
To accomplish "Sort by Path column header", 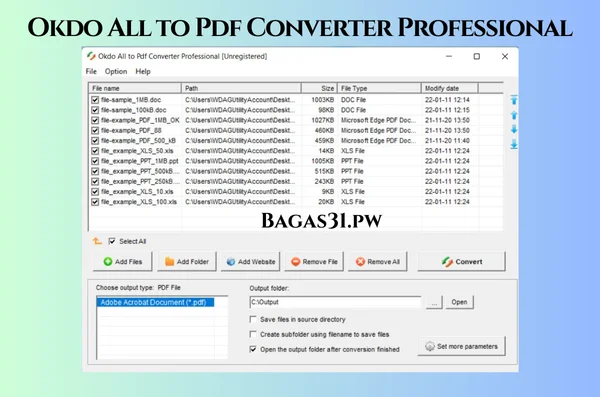I will (x=241, y=88).
